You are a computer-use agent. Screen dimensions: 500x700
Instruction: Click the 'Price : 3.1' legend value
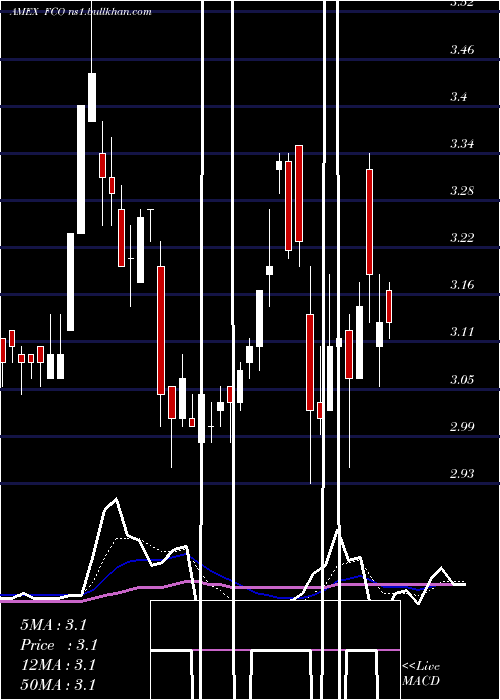click(x=59, y=645)
